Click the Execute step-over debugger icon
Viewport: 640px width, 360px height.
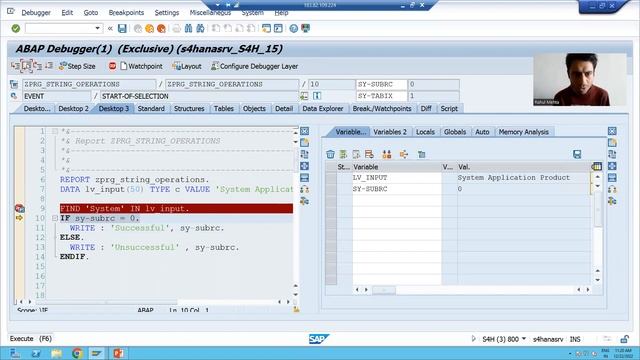click(27, 66)
